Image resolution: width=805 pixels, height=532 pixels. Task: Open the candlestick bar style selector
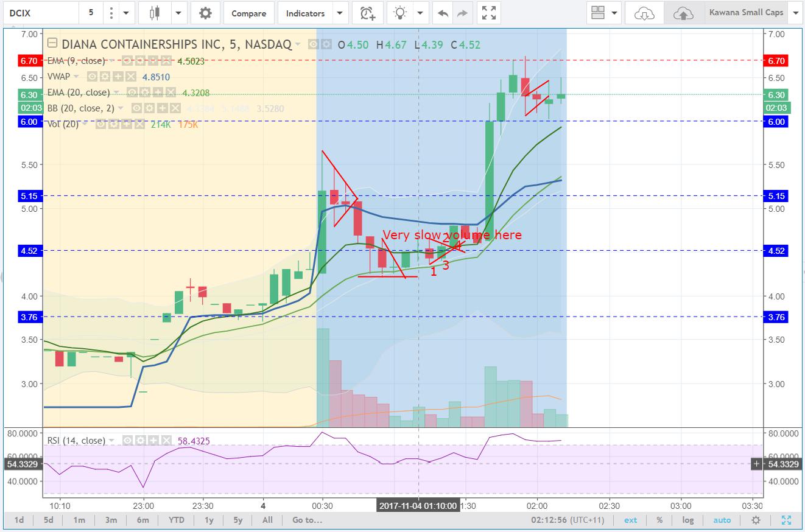point(155,13)
